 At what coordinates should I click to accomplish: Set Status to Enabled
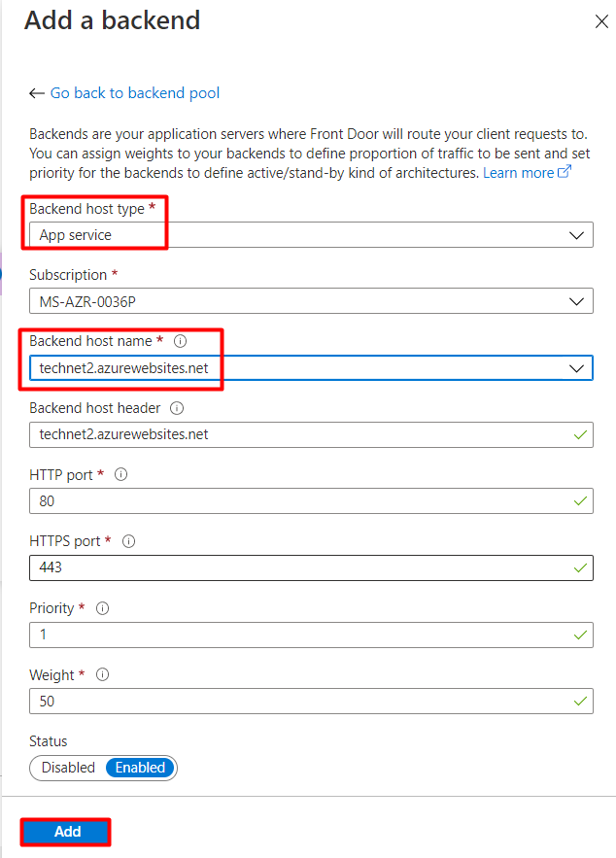(x=141, y=768)
